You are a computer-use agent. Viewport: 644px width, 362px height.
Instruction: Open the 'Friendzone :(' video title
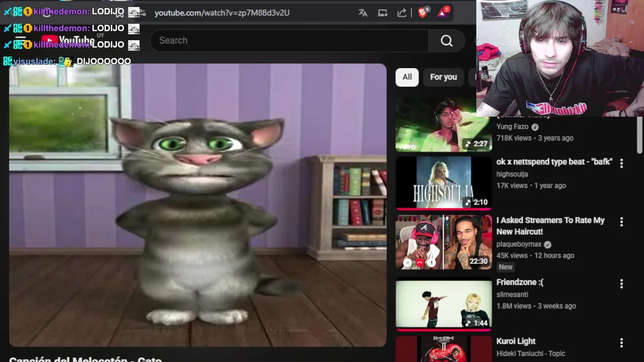point(520,282)
